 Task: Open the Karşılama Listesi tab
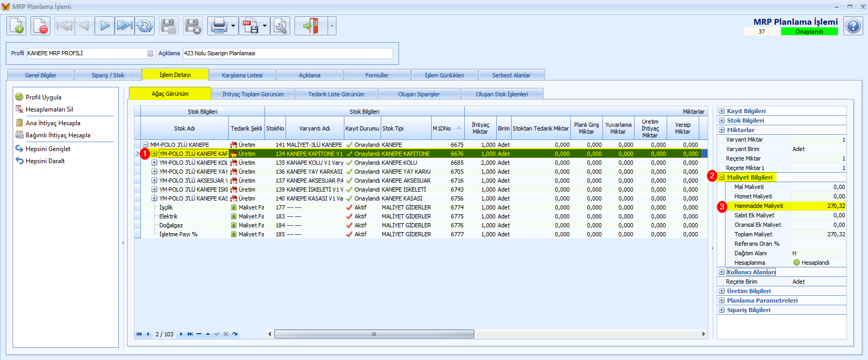tap(242, 75)
